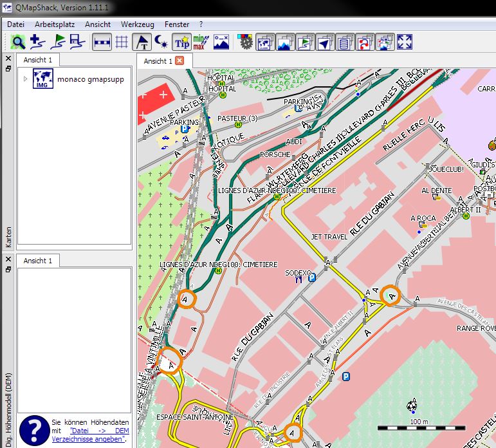Screen dimensions: 496x448
Task: Click the save all GIS data icon
Action: point(77,42)
